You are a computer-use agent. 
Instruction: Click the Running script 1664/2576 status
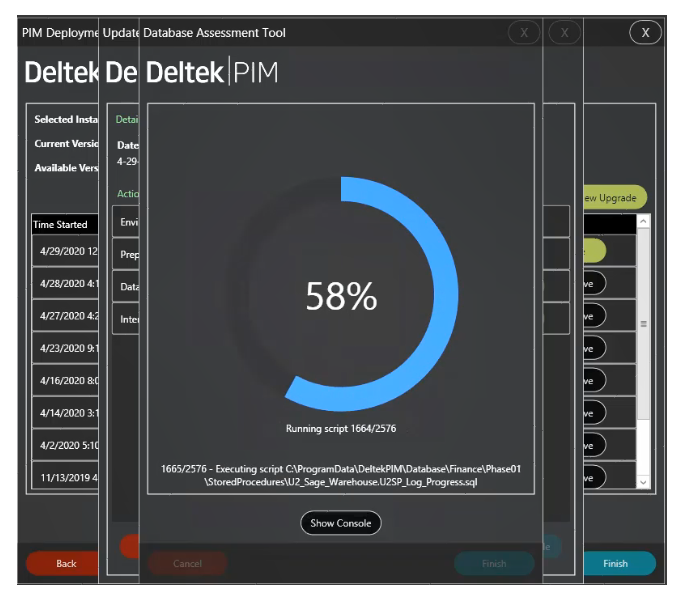point(341,429)
